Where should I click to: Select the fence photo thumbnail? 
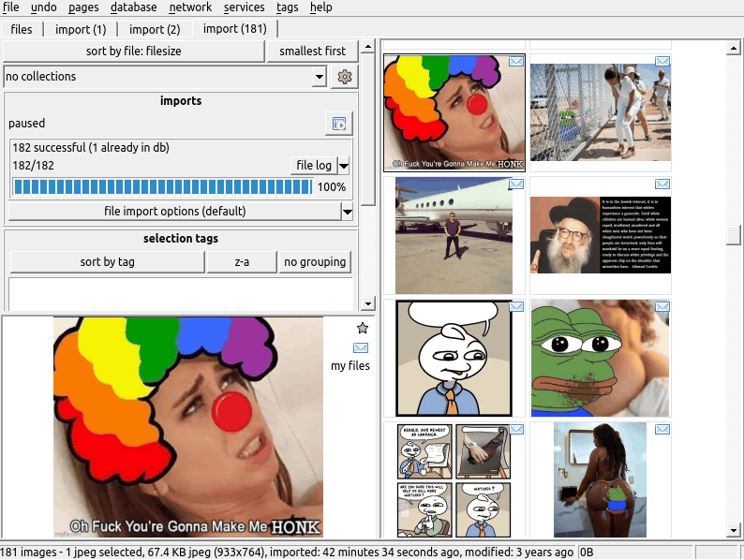click(x=601, y=112)
